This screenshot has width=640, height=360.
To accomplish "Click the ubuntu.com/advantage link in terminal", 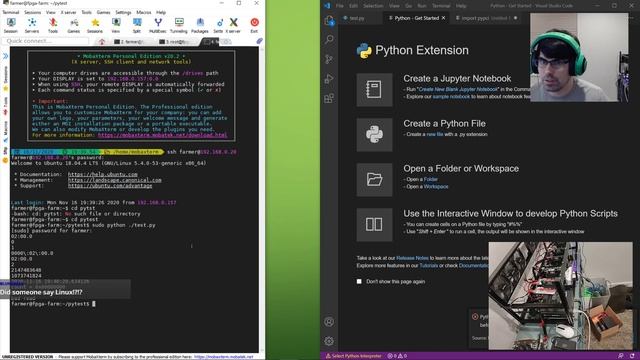I will [110, 186].
